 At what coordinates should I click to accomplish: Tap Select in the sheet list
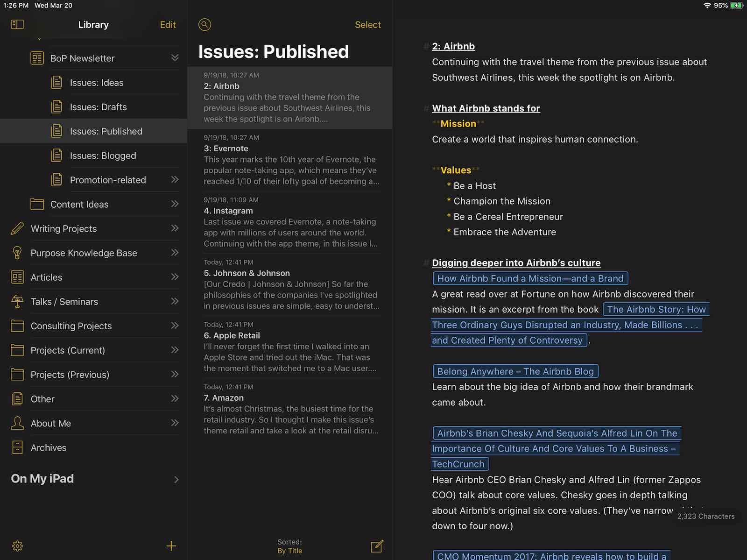[368, 25]
